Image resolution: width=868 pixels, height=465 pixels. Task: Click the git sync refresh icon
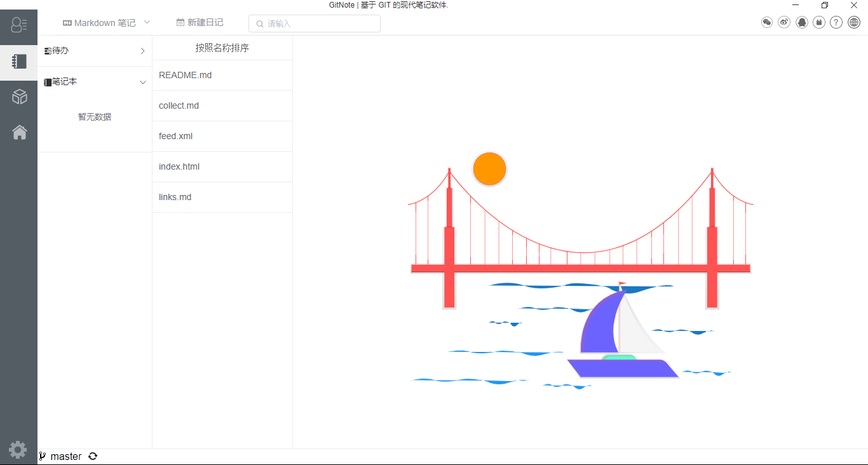tap(93, 456)
